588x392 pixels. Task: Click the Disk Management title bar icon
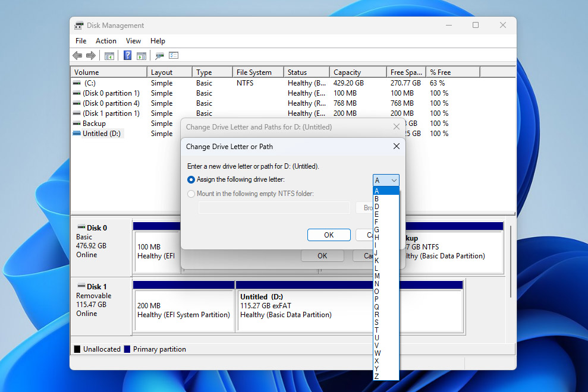click(79, 26)
